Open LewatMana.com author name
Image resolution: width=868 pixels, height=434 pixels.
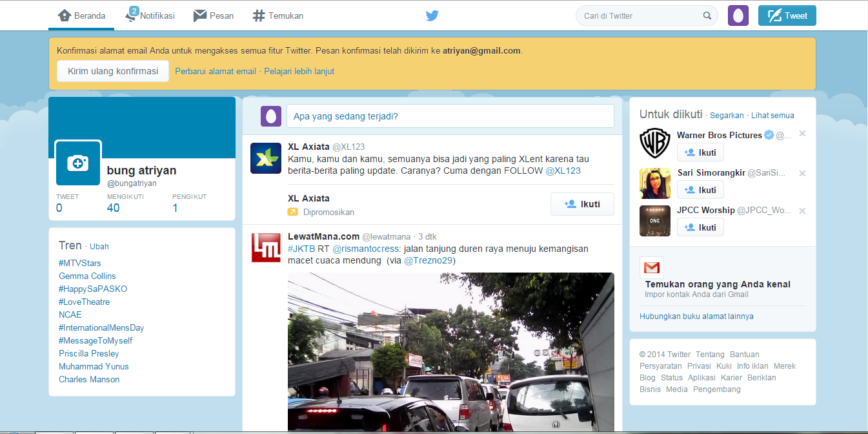(x=323, y=237)
